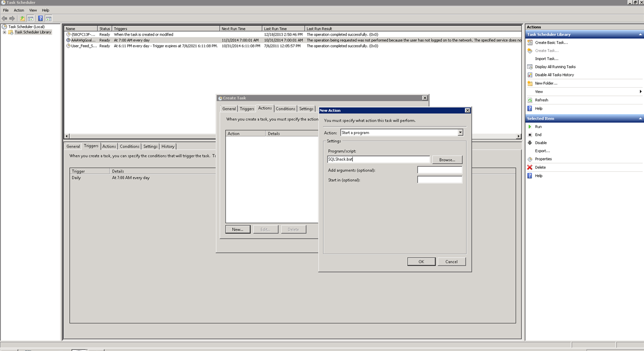644x351 pixels.
Task: Click the clock icon of AAAWigGoal task
Action: point(68,40)
